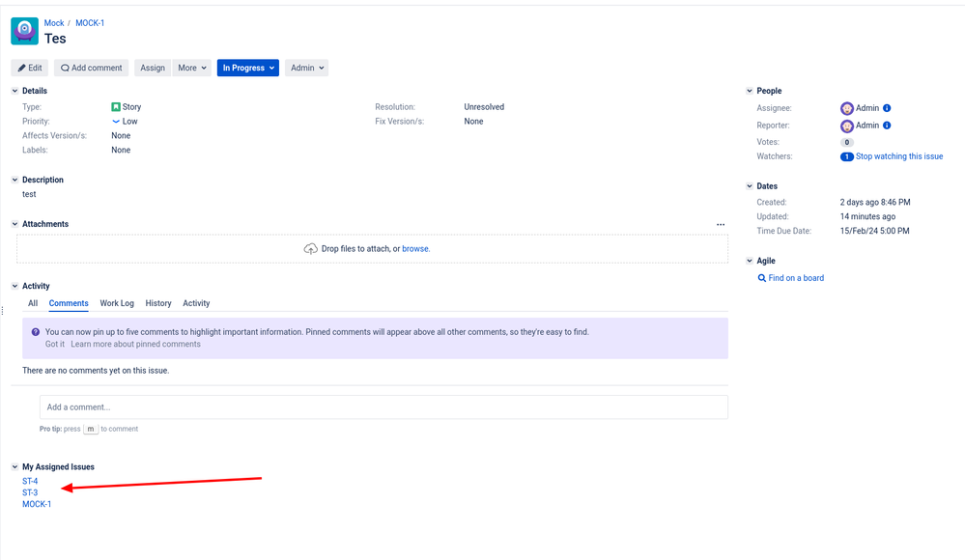The image size is (965, 560).
Task: Click the Unresolved resolution value
Action: pos(484,107)
